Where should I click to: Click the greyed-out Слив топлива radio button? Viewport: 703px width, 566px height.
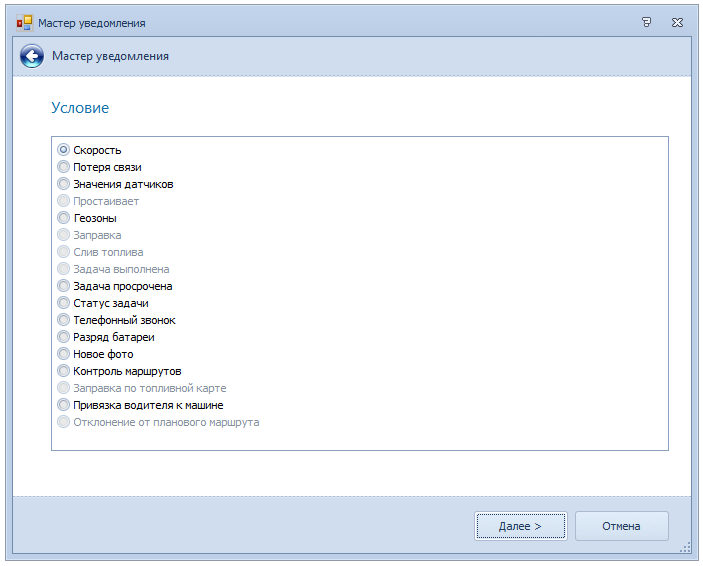(64, 252)
